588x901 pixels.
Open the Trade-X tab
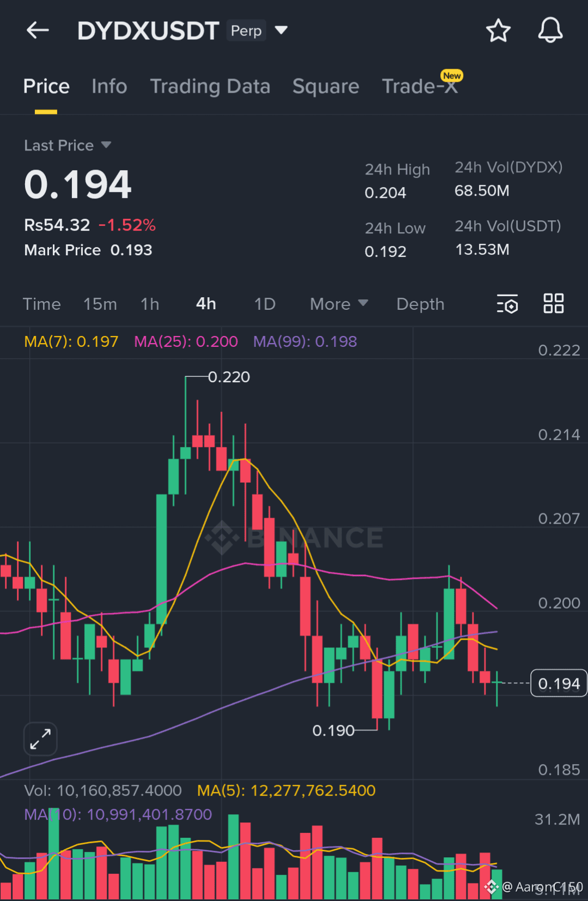[x=420, y=86]
